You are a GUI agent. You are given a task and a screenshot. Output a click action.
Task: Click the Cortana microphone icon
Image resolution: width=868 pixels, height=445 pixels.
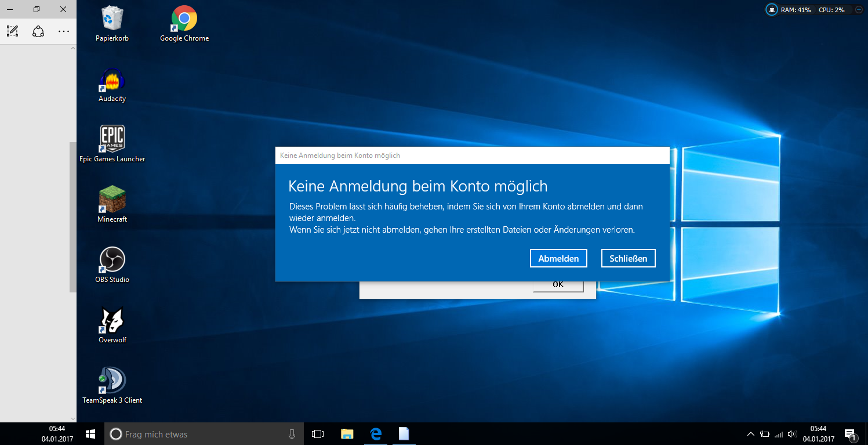click(x=292, y=434)
